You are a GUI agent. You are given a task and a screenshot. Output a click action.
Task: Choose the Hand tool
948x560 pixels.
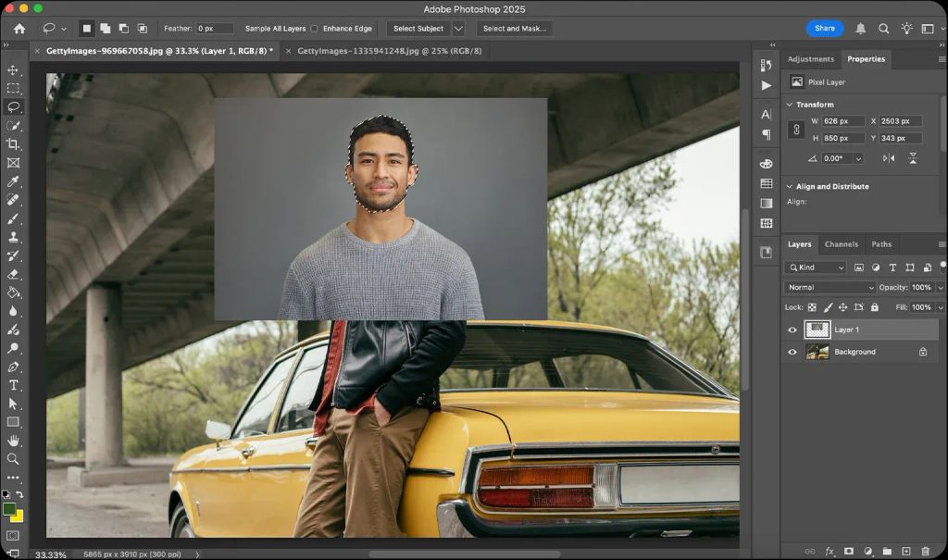point(13,441)
